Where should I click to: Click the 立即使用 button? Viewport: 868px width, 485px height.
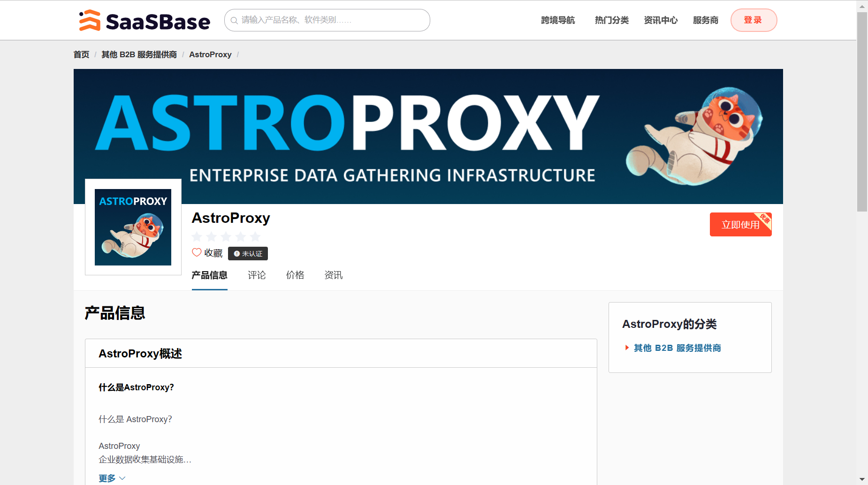[x=740, y=225]
